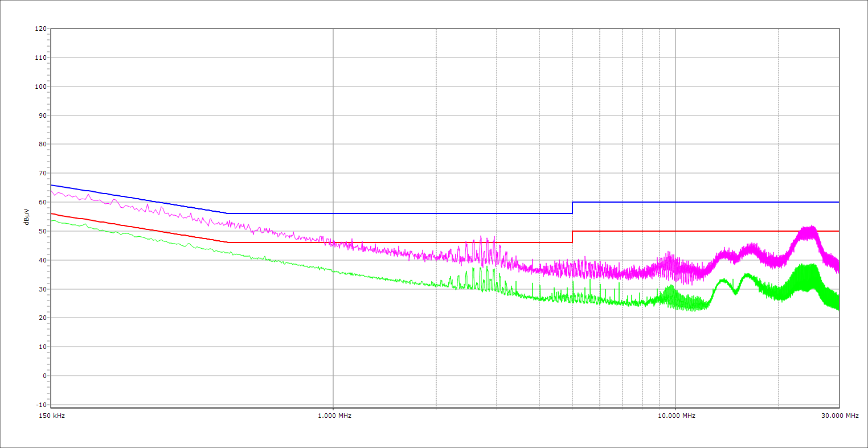Screen dimensions: 868x448
Task: Select the 150 kHz start frequency label
Action: (x=51, y=416)
